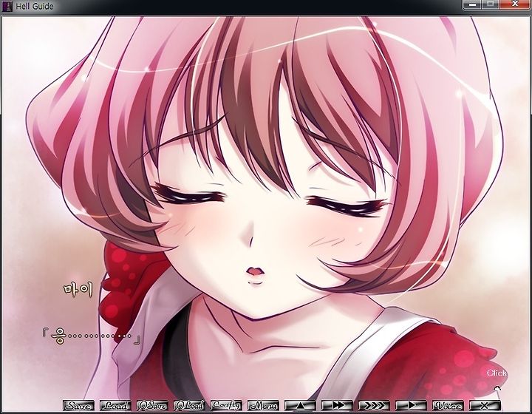Click the single-arrow auto play icon

click(x=411, y=406)
